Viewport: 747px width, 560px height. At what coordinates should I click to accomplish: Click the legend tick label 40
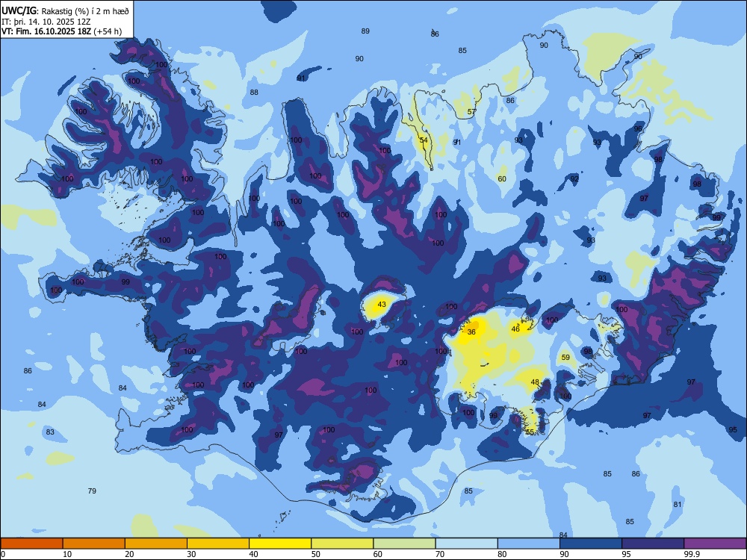point(253,554)
